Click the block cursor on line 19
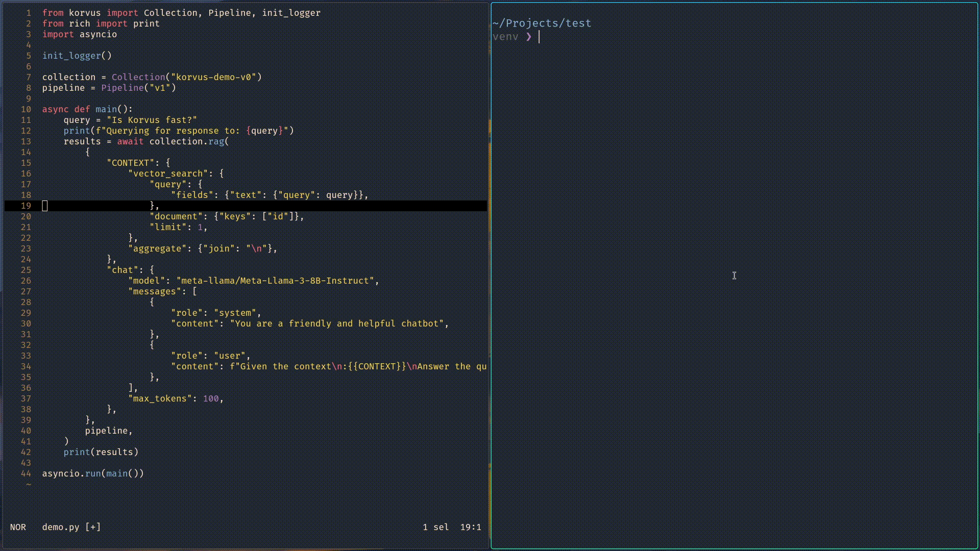 pos(45,206)
